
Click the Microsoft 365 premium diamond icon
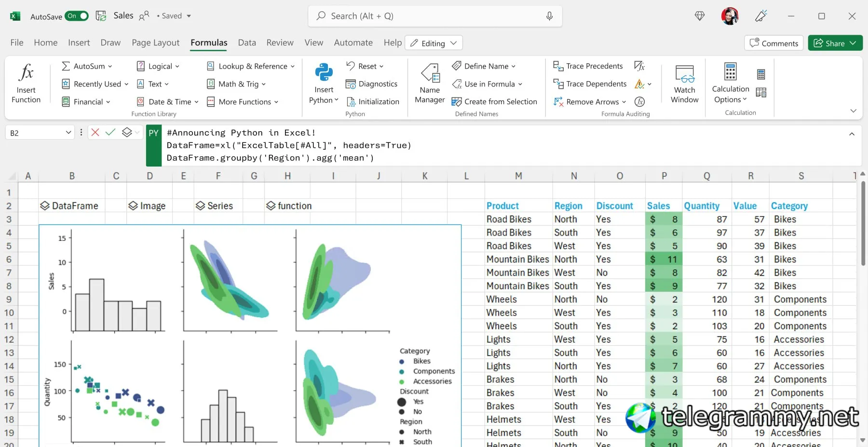tap(700, 16)
